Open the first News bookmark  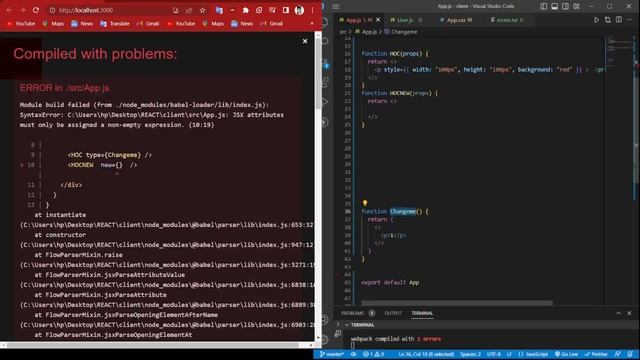(82, 24)
